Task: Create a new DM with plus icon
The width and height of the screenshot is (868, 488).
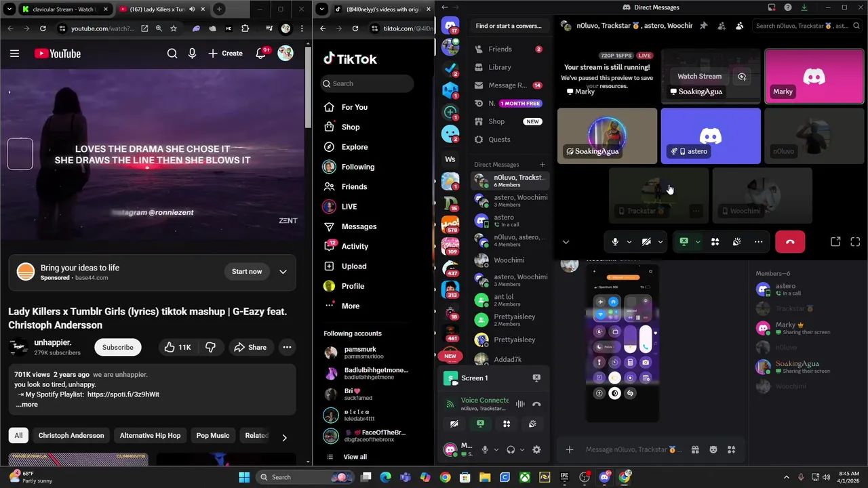Action: click(x=542, y=164)
